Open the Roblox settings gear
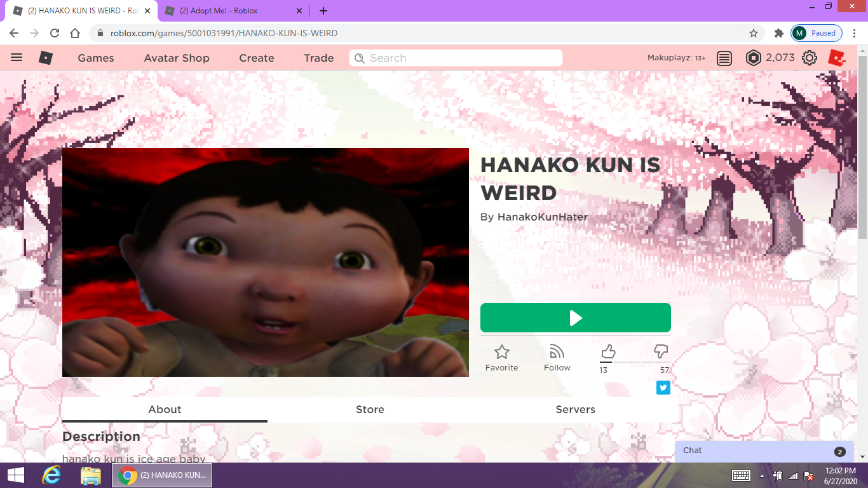The image size is (868, 488). click(x=810, y=58)
